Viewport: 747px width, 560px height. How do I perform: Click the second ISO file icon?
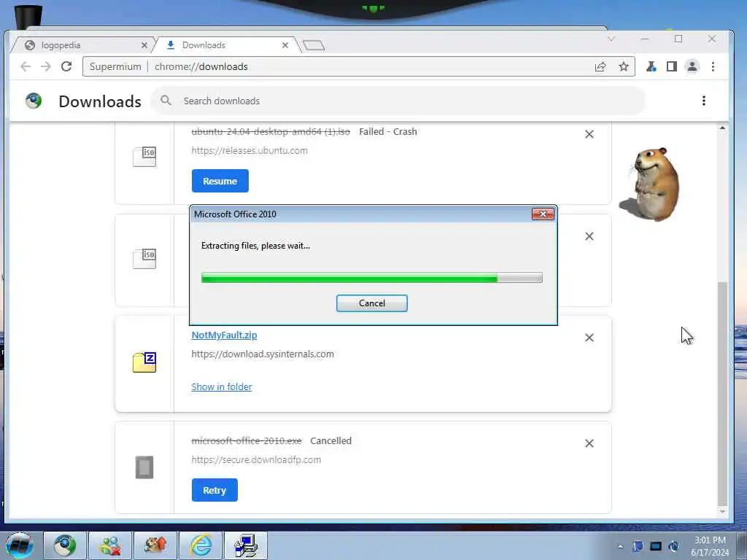click(x=144, y=259)
